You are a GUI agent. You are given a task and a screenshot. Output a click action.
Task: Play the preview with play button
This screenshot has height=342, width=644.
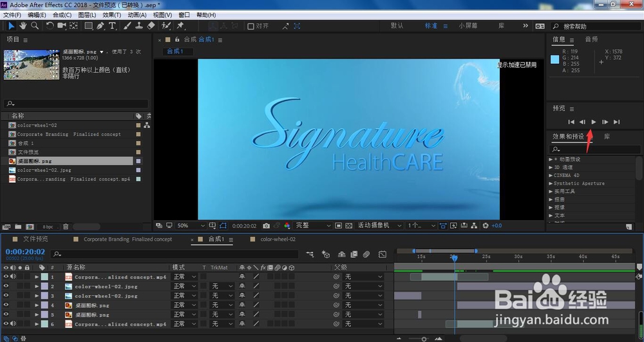click(594, 122)
